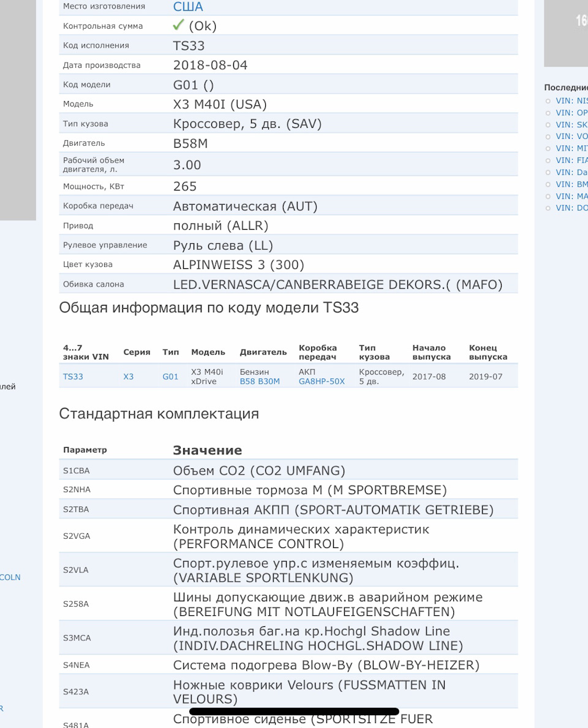This screenshot has height=728, width=588.
Task: Open the recent 'VIN: BM' link
Action: coord(571,184)
